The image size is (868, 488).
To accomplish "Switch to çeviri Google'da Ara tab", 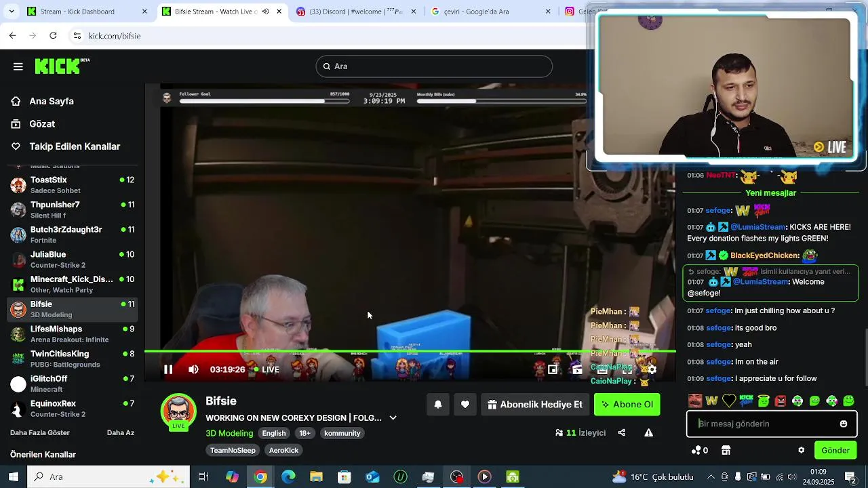I will tap(490, 12).
